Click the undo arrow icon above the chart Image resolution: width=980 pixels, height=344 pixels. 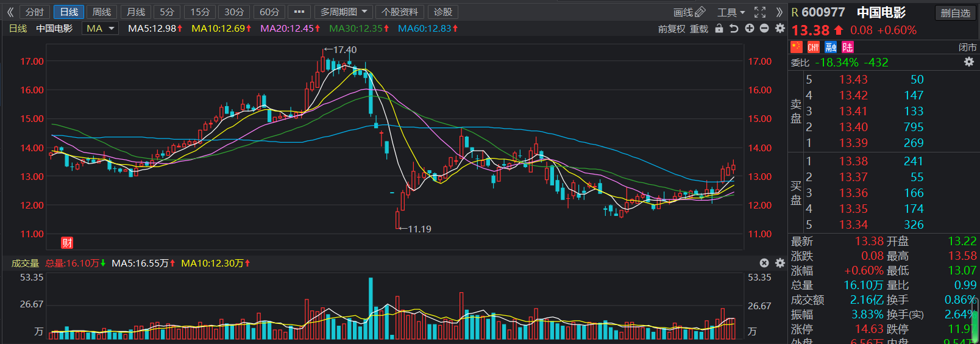pos(734,29)
